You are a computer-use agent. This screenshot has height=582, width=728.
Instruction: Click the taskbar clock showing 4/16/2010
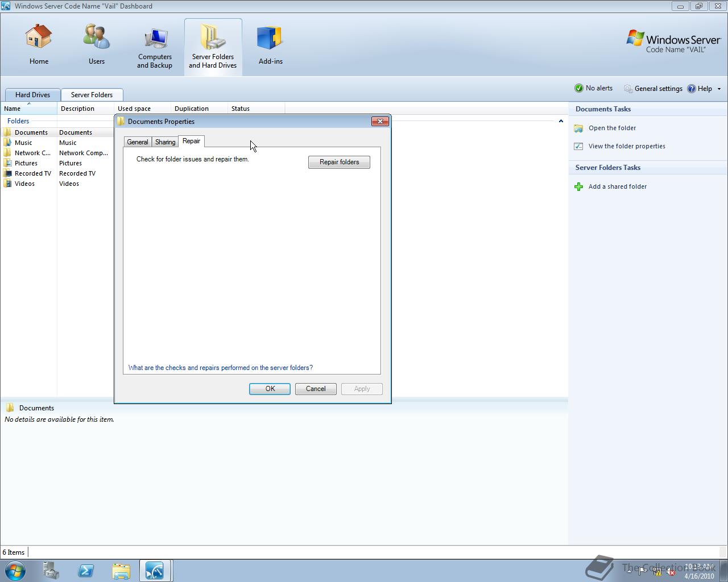click(x=699, y=571)
